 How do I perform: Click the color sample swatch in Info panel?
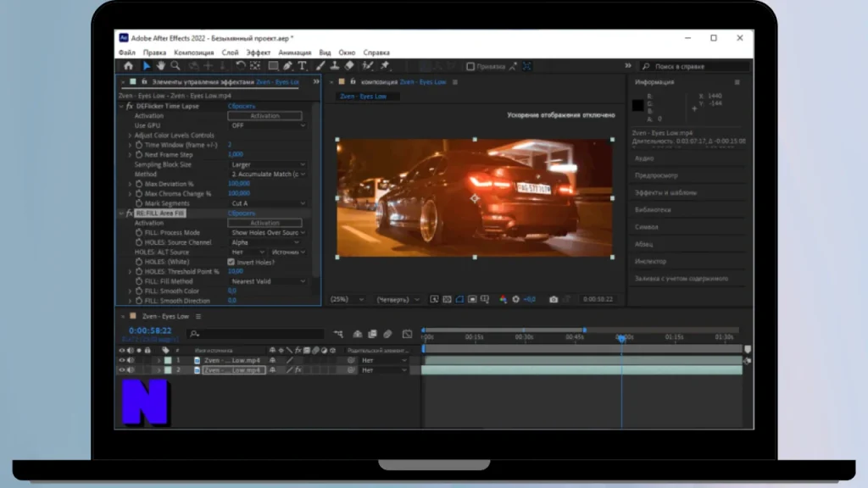pos(637,105)
